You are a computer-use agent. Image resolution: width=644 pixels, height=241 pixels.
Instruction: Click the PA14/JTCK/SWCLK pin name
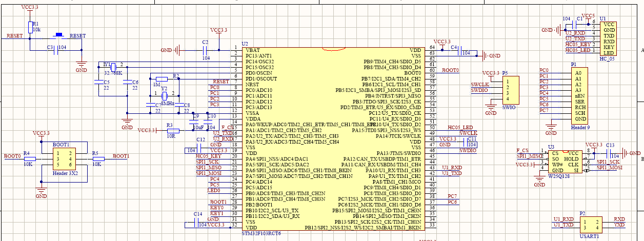[x=398, y=136]
